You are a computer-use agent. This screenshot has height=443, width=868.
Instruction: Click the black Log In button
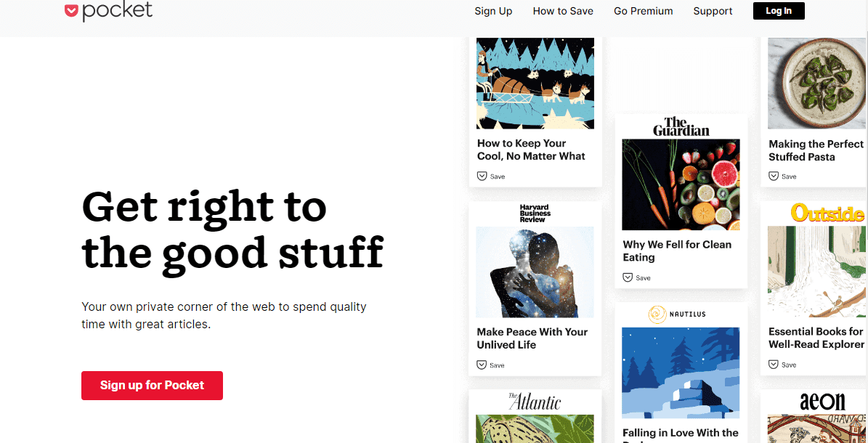click(x=779, y=11)
